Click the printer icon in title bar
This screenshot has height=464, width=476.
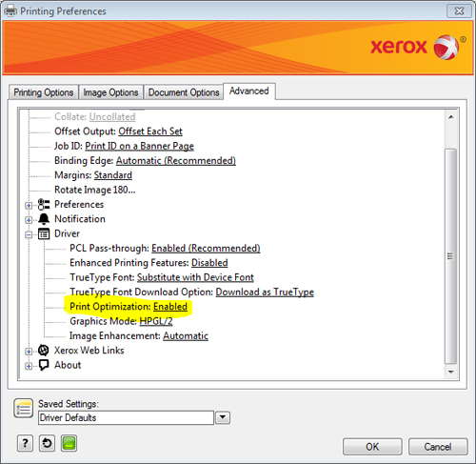pos(10,11)
